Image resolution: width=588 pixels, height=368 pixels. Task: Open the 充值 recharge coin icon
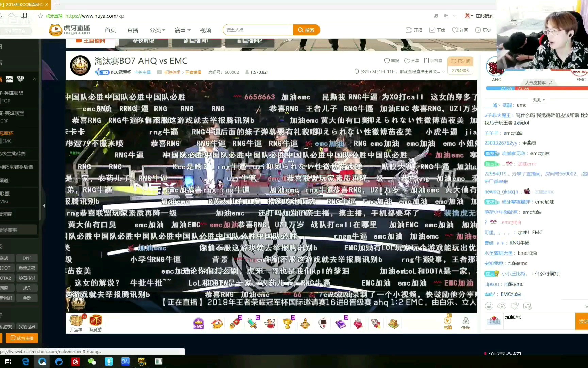coord(448,323)
